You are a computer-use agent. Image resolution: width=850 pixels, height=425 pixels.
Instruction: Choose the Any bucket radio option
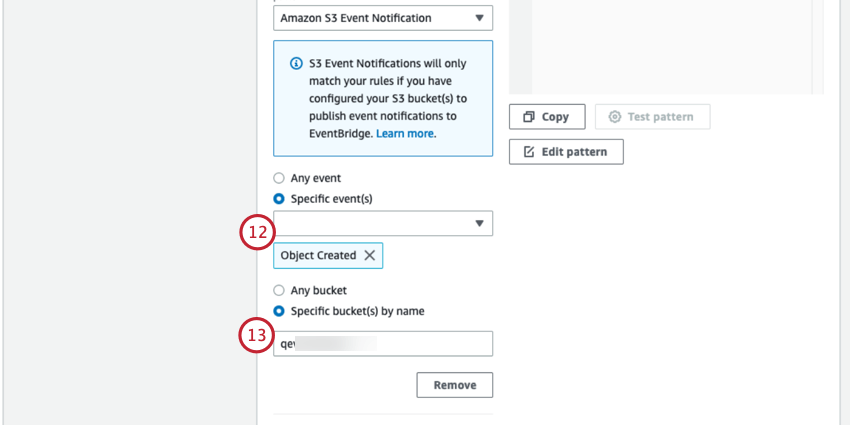(x=279, y=290)
